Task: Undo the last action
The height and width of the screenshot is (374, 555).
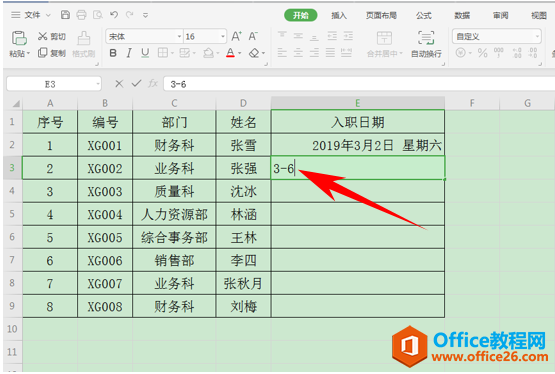Action: pyautogui.click(x=114, y=15)
